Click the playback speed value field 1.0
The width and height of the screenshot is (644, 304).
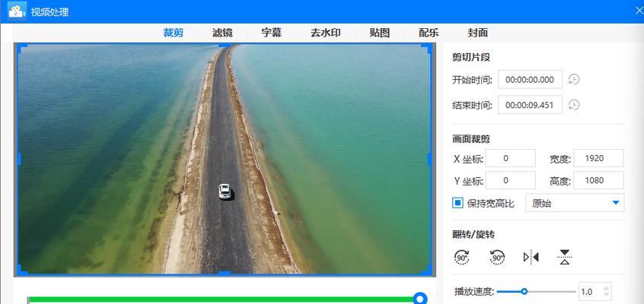coord(589,292)
